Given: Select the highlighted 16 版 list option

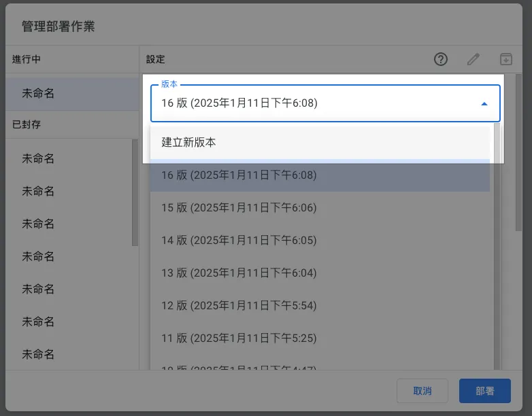Looking at the screenshot, I should click(x=320, y=175).
